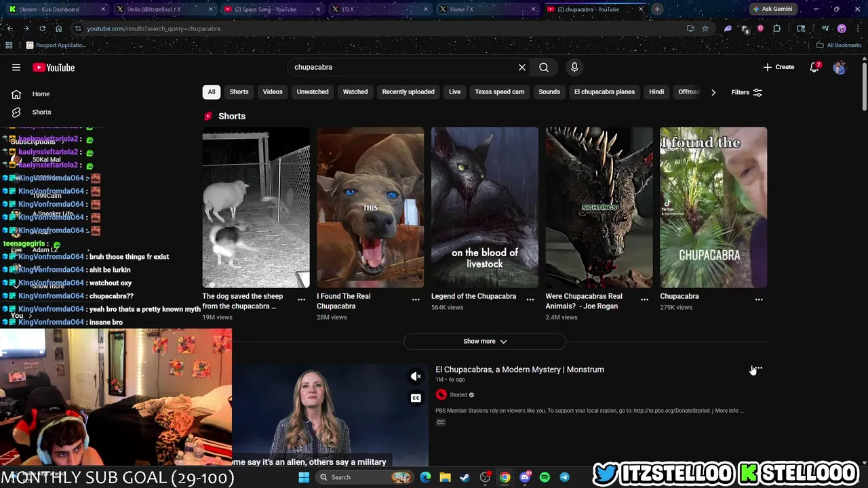Reload the page with the refresh icon
This screenshot has height=488, width=868.
42,28
